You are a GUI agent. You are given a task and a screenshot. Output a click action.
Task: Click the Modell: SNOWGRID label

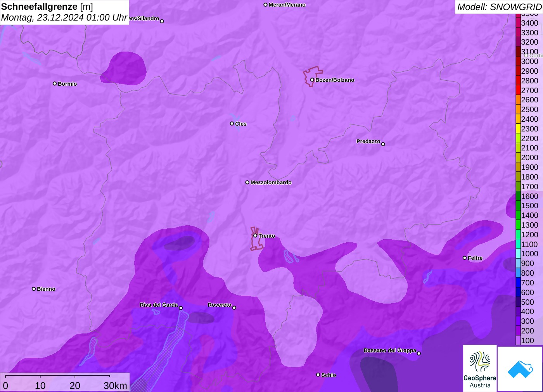click(499, 7)
